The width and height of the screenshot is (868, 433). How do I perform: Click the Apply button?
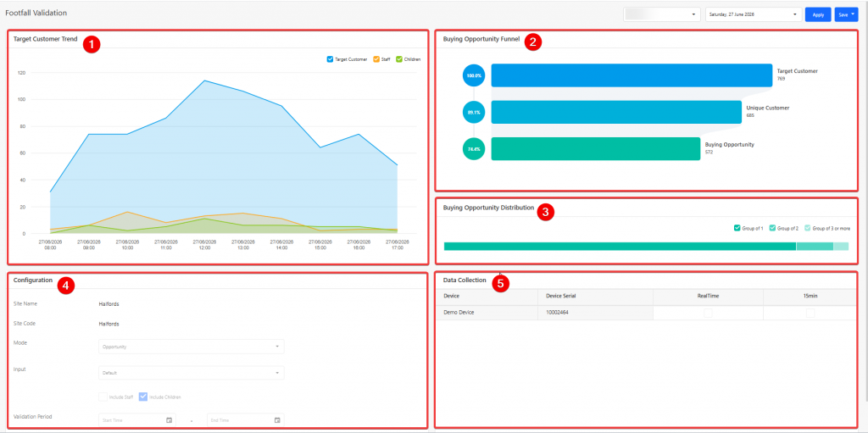[x=818, y=15]
